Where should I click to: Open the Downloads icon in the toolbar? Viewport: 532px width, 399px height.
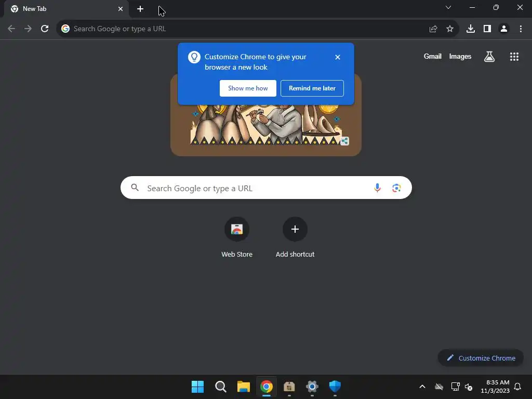[471, 29]
